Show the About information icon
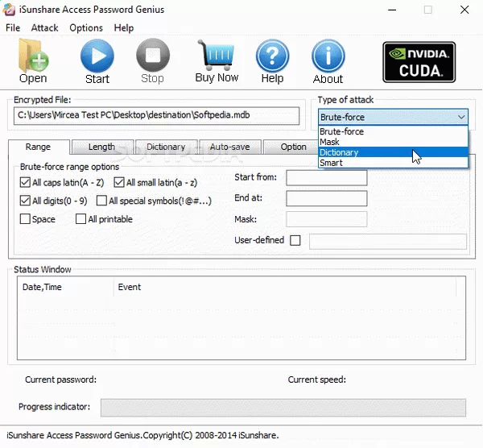This screenshot has width=483, height=448. click(x=328, y=61)
